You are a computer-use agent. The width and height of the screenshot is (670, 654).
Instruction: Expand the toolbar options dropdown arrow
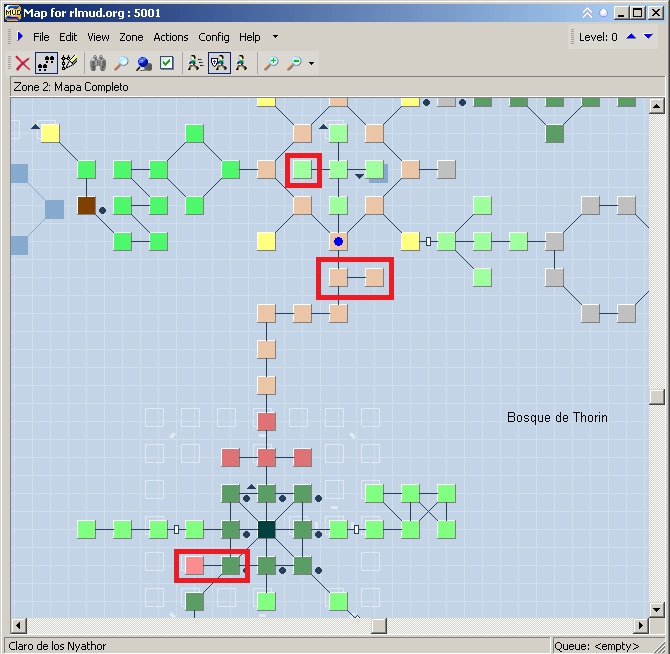(x=312, y=64)
